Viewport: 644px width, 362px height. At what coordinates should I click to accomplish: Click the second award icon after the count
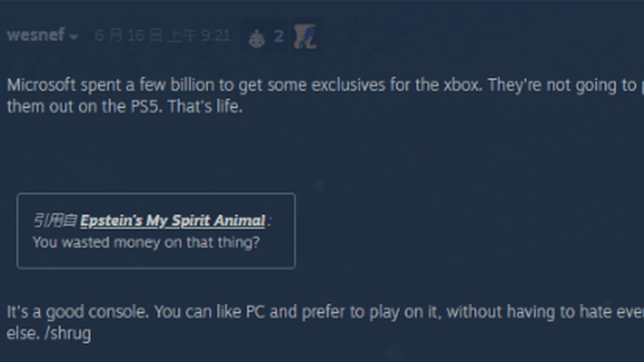tap(304, 36)
